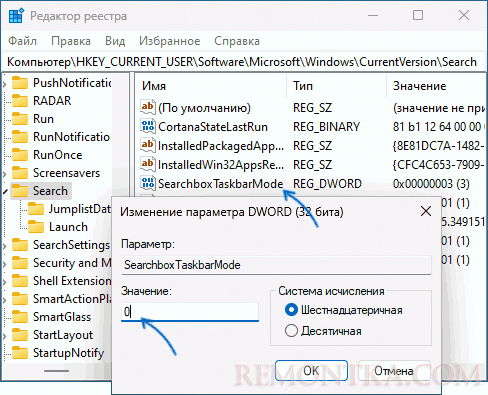
Task: Select the StartLayout folder icon
Action: [x=20, y=335]
